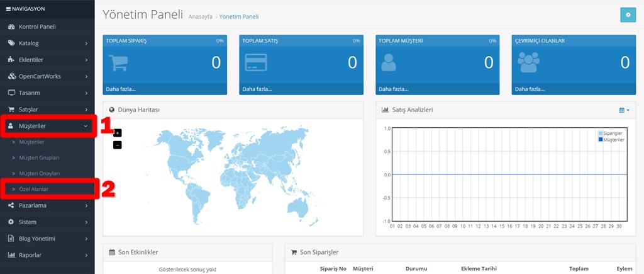Open Müşteri Grupları submenu item
Screen dimensions: 644x274
click(x=47, y=157)
